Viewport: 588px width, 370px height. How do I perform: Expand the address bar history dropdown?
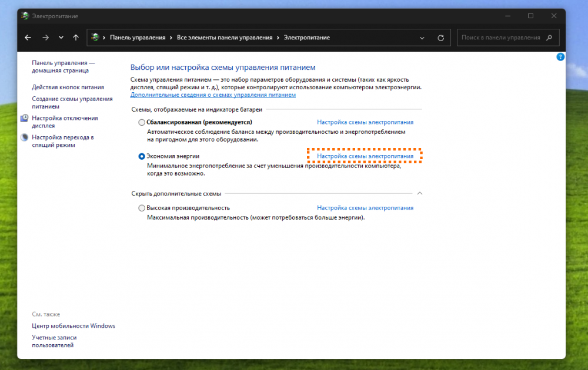click(422, 38)
